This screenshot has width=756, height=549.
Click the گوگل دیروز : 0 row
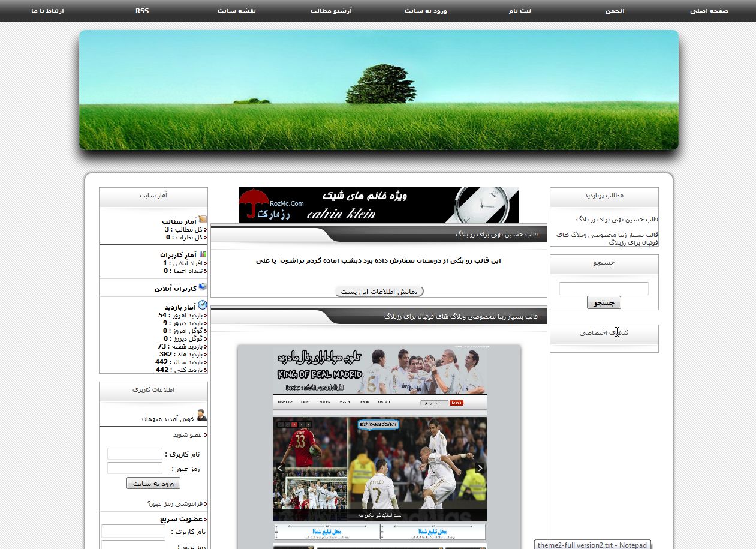pyautogui.click(x=185, y=338)
